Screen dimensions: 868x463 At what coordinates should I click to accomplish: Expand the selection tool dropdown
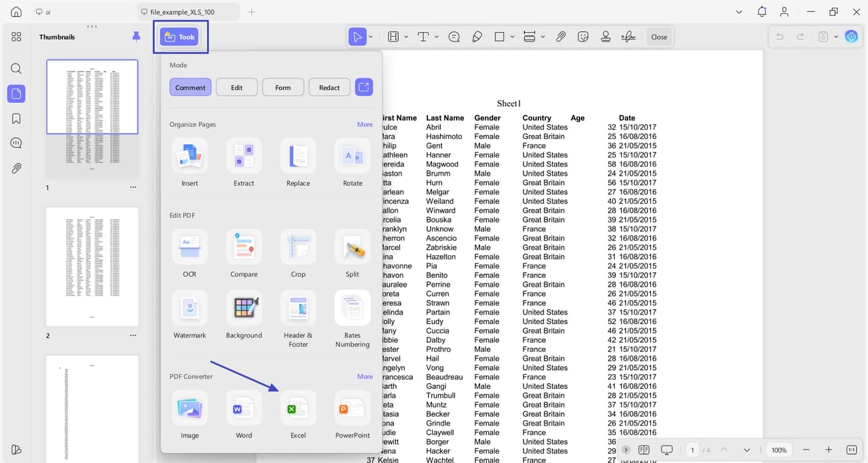coord(370,37)
